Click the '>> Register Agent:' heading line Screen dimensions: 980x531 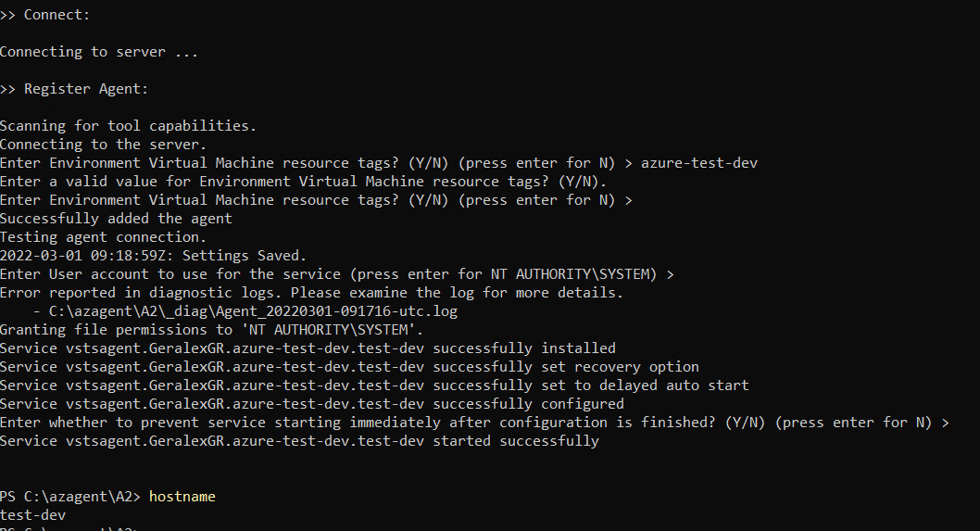point(74,89)
